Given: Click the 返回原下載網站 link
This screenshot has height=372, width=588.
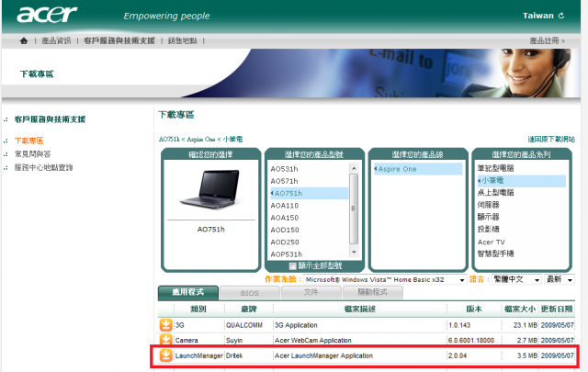Looking at the screenshot, I should (x=551, y=140).
